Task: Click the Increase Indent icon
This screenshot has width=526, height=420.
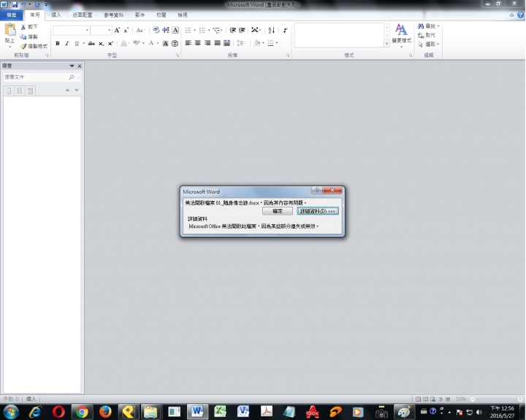Action: (242, 30)
